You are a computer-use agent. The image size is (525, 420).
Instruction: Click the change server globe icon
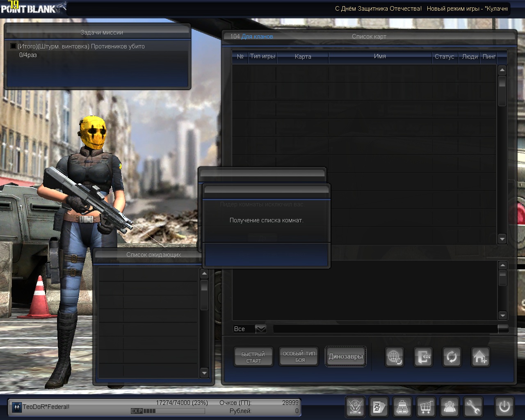pos(395,357)
